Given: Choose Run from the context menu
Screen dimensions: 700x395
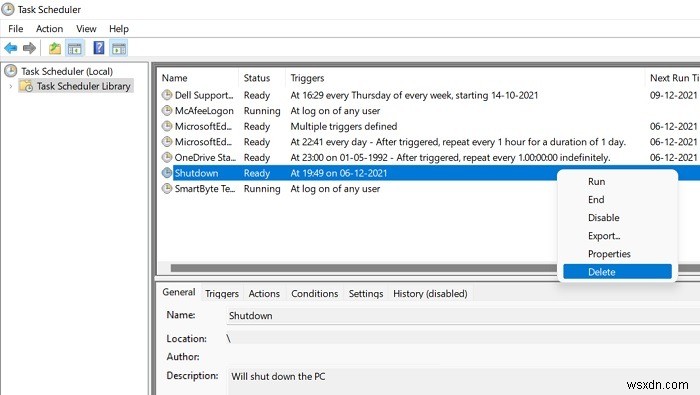Looking at the screenshot, I should [617, 182].
